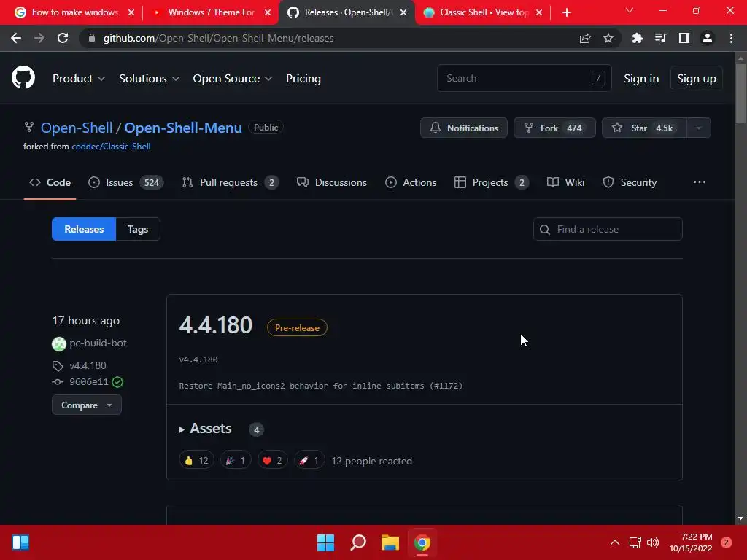Open the Windows Start button in taskbar
Screen dimensions: 747x560
(326, 542)
